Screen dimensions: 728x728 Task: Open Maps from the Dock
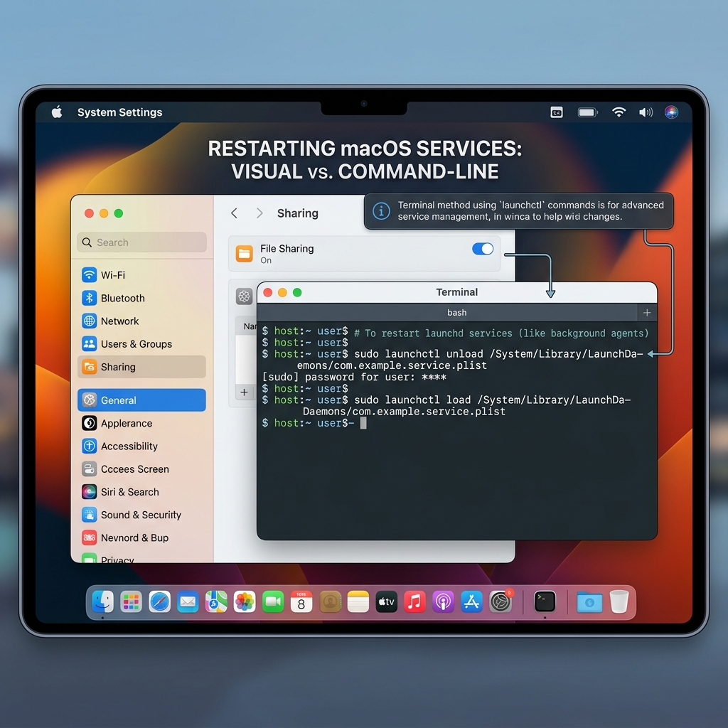(x=216, y=602)
